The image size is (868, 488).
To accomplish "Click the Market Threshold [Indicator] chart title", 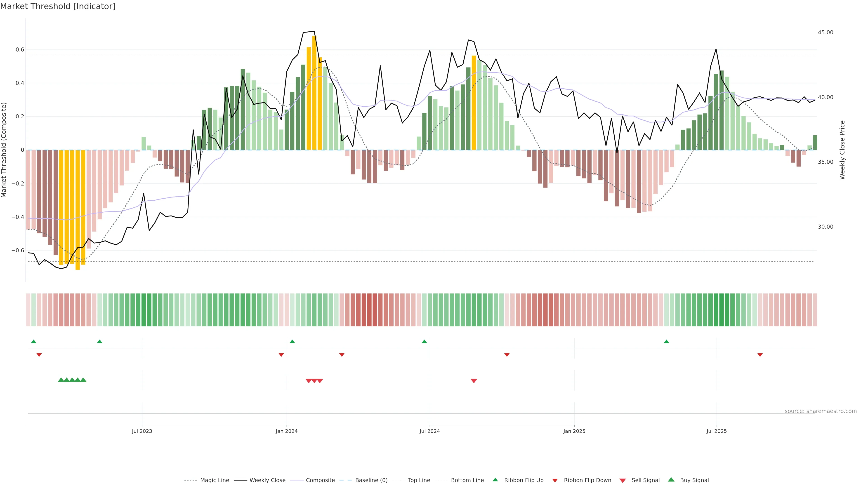I will pos(58,6).
